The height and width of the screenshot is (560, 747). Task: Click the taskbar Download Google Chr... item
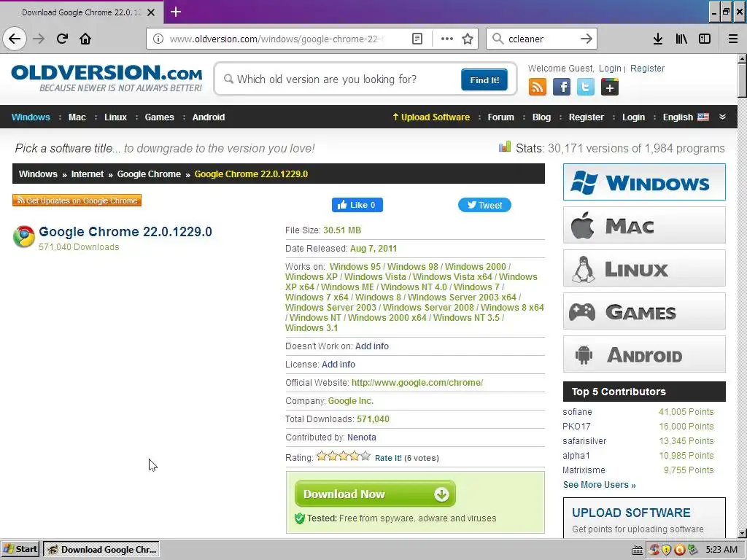pyautogui.click(x=101, y=550)
